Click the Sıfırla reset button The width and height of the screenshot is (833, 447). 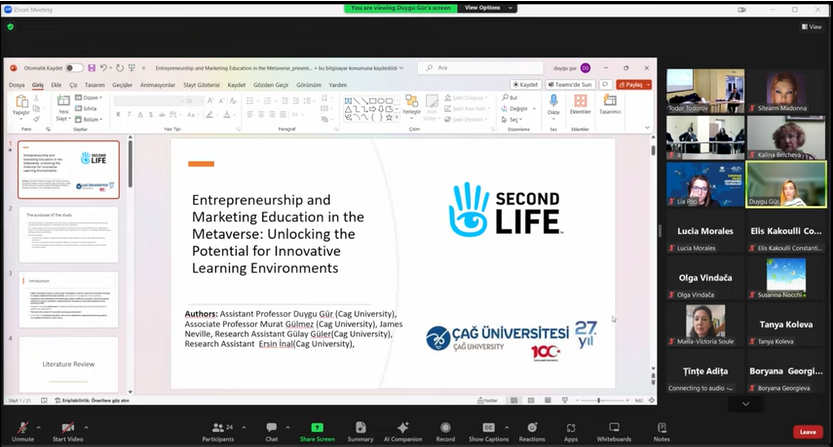86,108
